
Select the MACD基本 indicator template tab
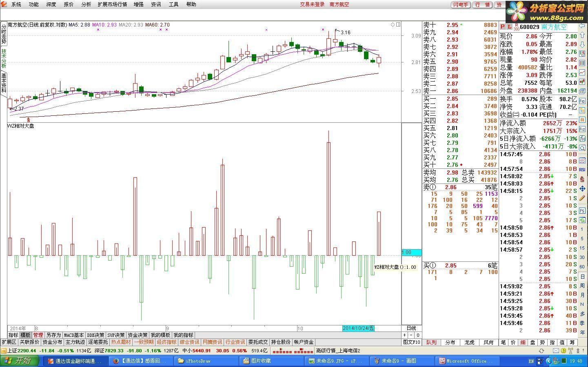pos(74,335)
